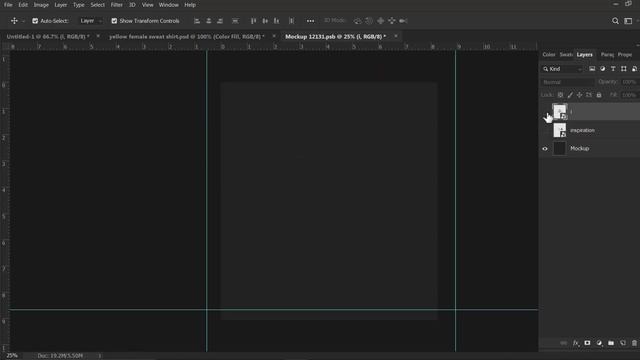Open the workspace switcher icon

coord(628,21)
